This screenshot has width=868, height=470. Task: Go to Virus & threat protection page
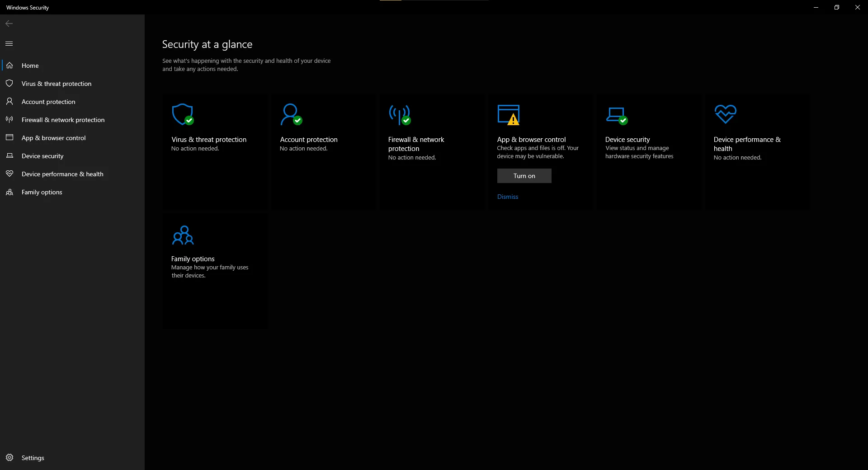(x=72, y=84)
